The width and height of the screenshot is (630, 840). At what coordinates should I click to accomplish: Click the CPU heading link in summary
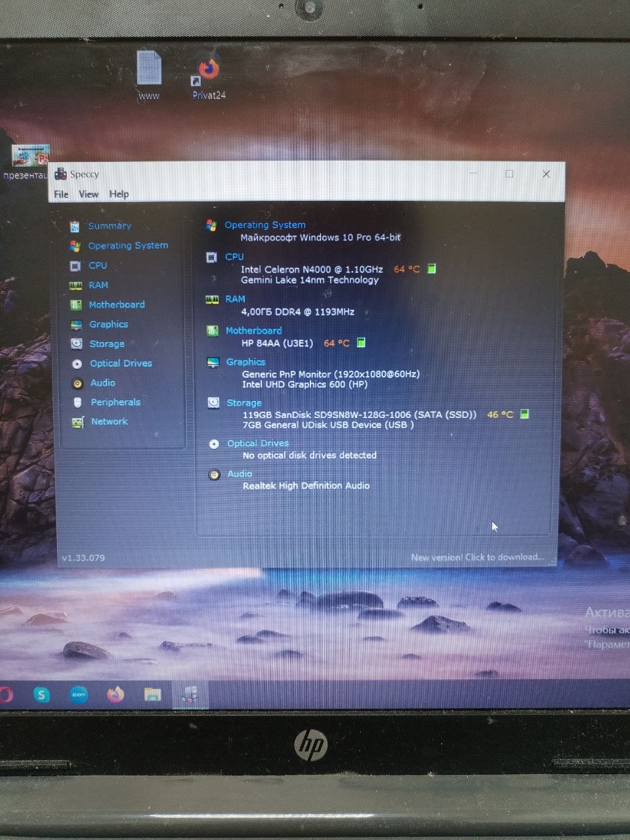pyautogui.click(x=234, y=257)
